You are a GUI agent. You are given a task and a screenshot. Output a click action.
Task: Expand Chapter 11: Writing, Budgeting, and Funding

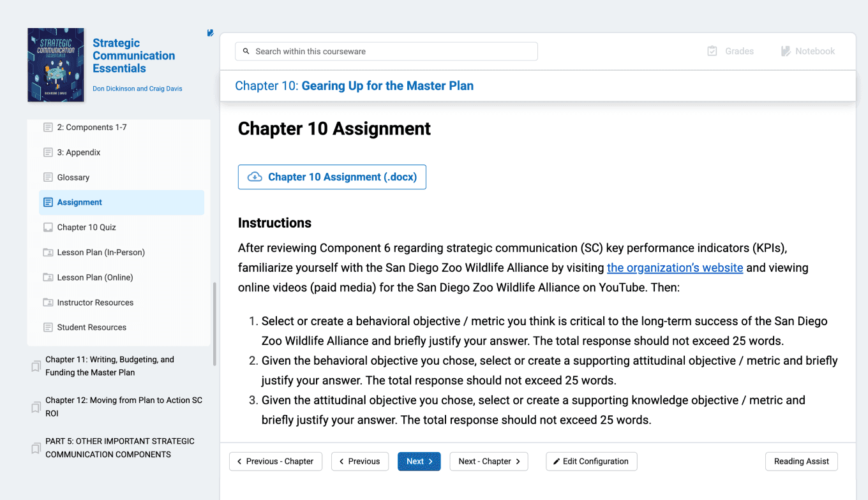110,366
